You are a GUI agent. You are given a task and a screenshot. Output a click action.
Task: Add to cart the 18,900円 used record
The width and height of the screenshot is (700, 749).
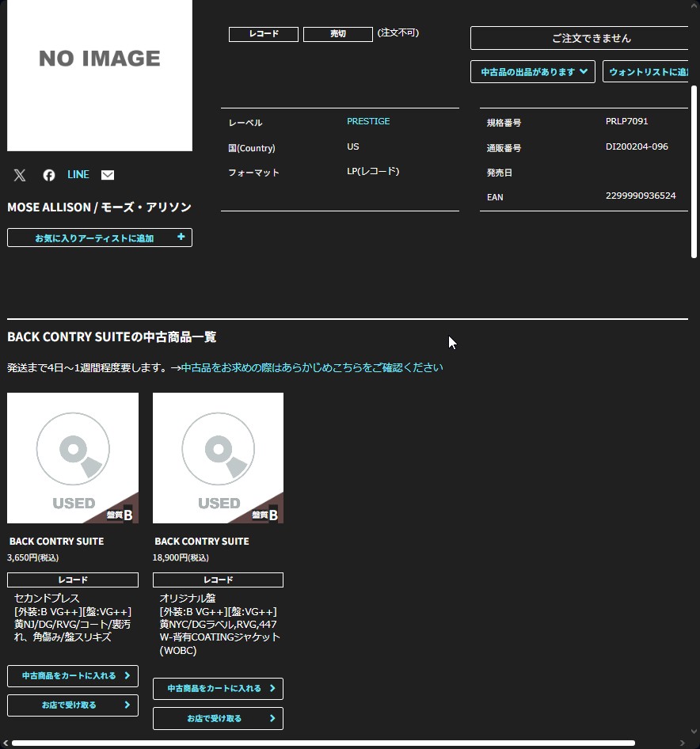218,689
